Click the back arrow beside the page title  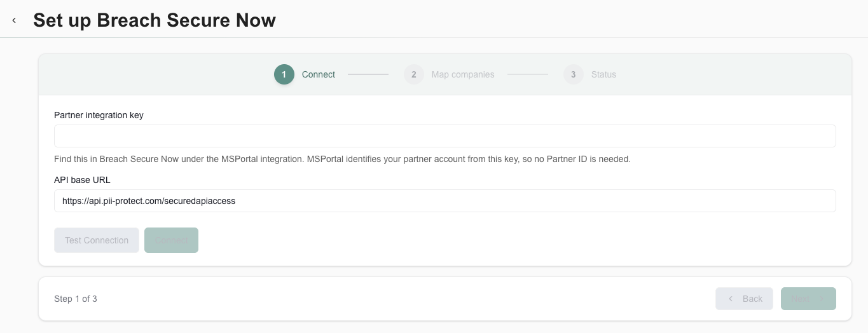14,20
